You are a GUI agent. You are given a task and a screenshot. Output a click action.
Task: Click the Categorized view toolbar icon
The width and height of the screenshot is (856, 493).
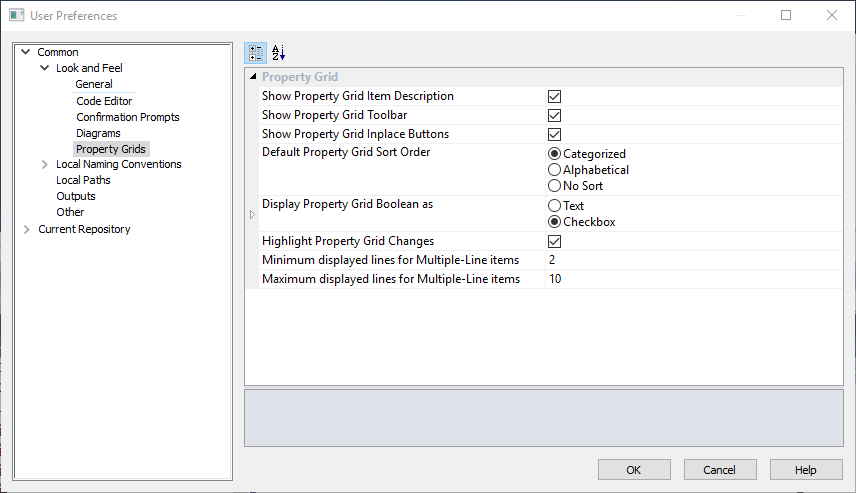(255, 53)
